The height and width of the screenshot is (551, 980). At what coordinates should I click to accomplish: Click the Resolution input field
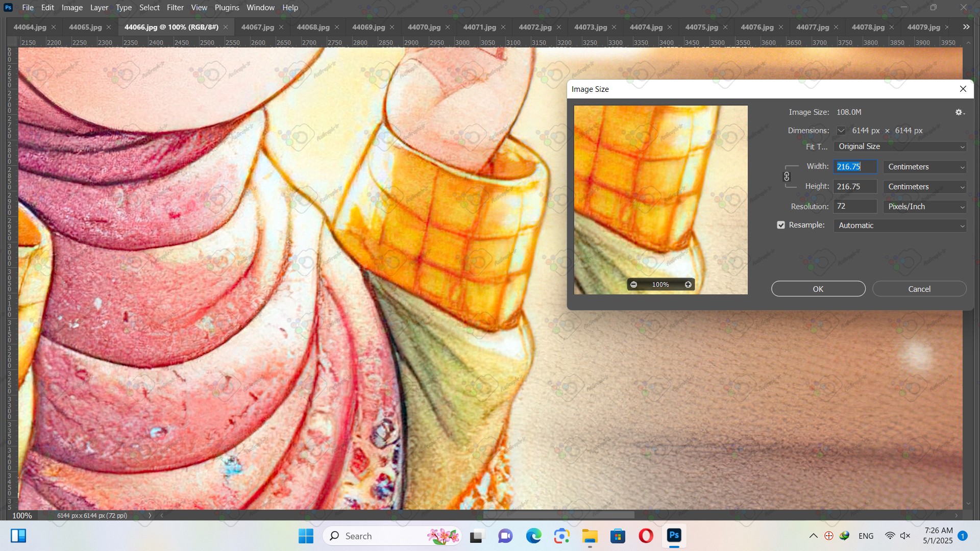tap(855, 207)
